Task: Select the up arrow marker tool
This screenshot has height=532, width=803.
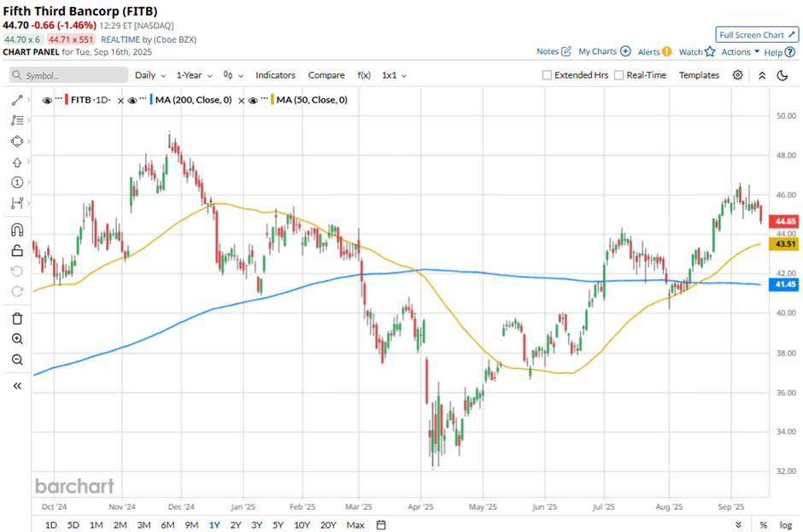Action: click(17, 162)
